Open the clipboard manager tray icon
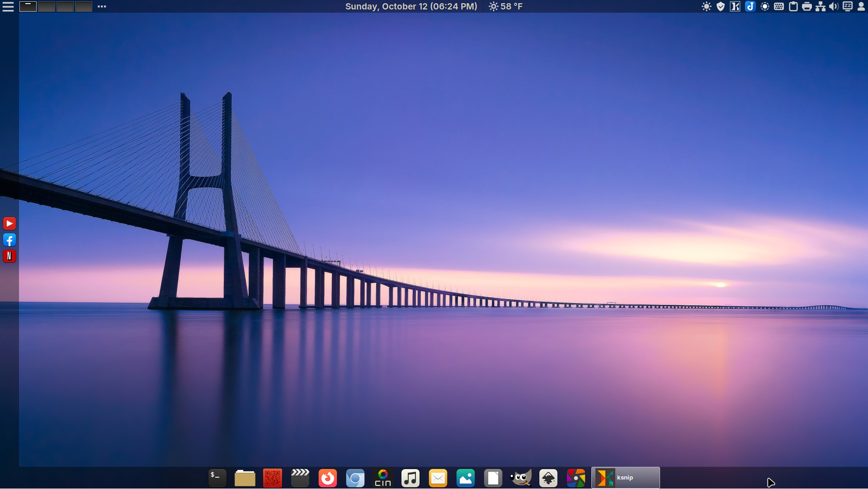Screen dimensions: 868x489 (x=793, y=6)
